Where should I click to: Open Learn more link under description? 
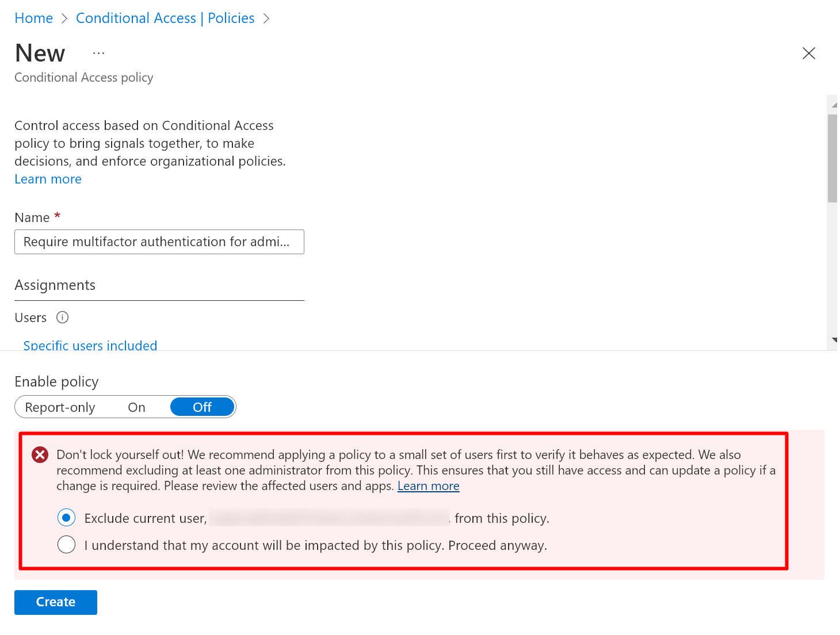(x=48, y=179)
